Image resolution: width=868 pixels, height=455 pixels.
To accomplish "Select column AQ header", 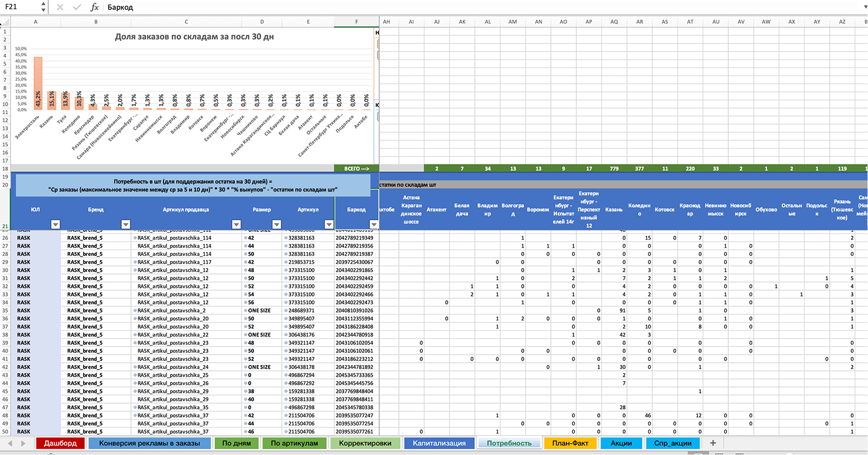I will 613,21.
